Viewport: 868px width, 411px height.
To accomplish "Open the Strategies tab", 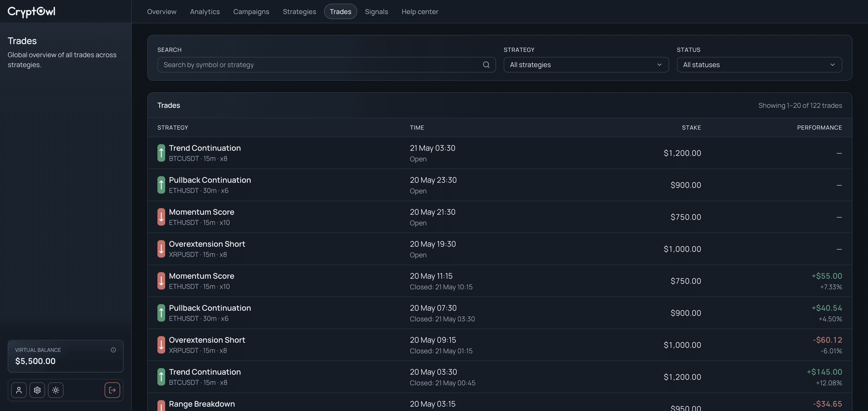I will (x=299, y=12).
